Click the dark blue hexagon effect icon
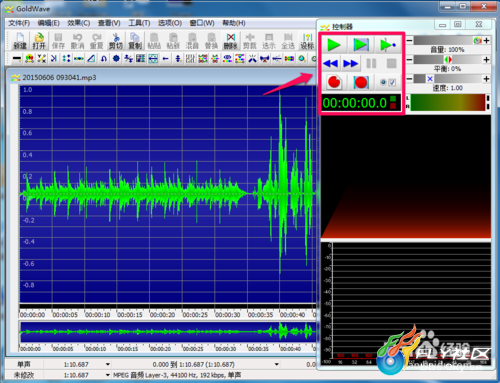 point(116,59)
